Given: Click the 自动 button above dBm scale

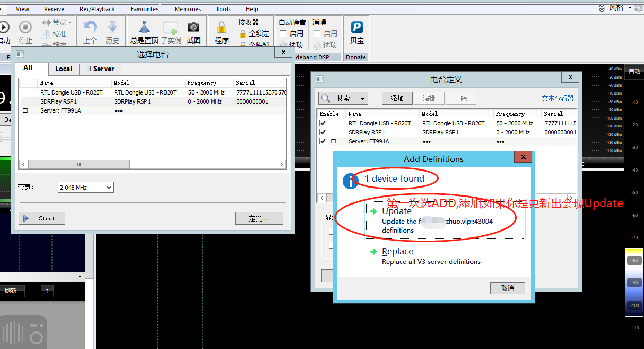Looking at the screenshot, I should click(634, 71).
